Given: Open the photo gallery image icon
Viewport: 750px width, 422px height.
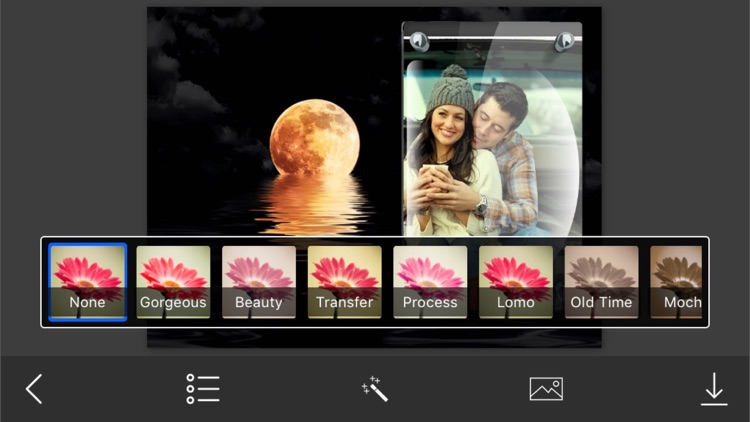Looking at the screenshot, I should 546,389.
